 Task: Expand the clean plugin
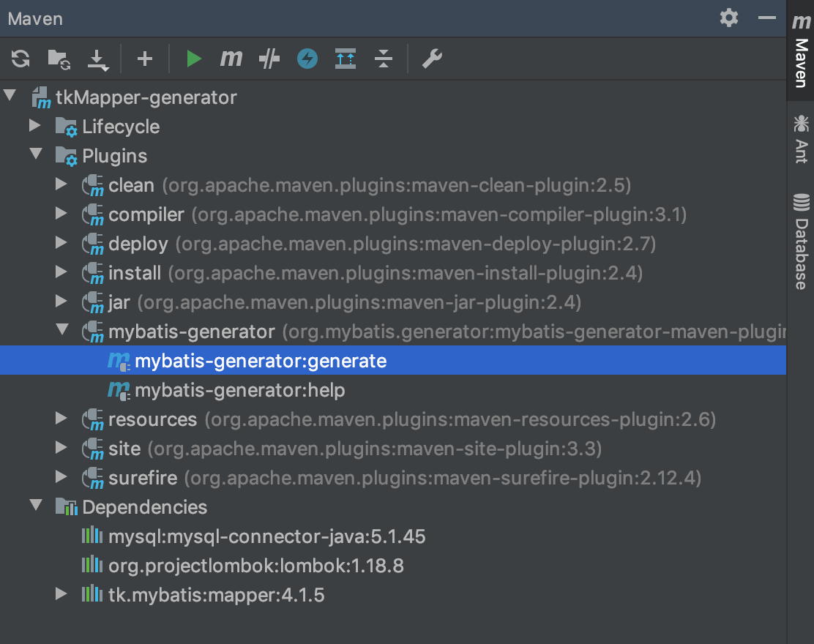tap(61, 184)
